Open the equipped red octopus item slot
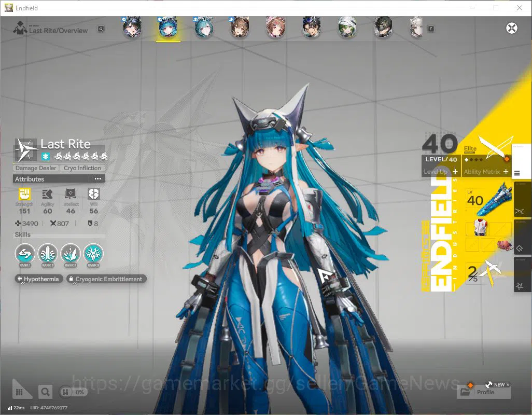The height and width of the screenshot is (415, 532). coord(505,244)
